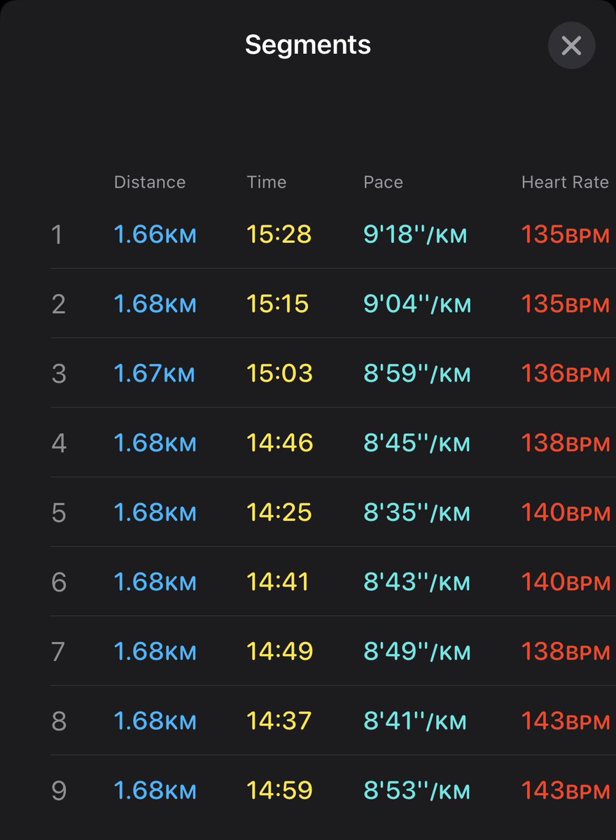Image resolution: width=616 pixels, height=840 pixels.
Task: Tap pace 8'59''/KM
Action: (417, 373)
